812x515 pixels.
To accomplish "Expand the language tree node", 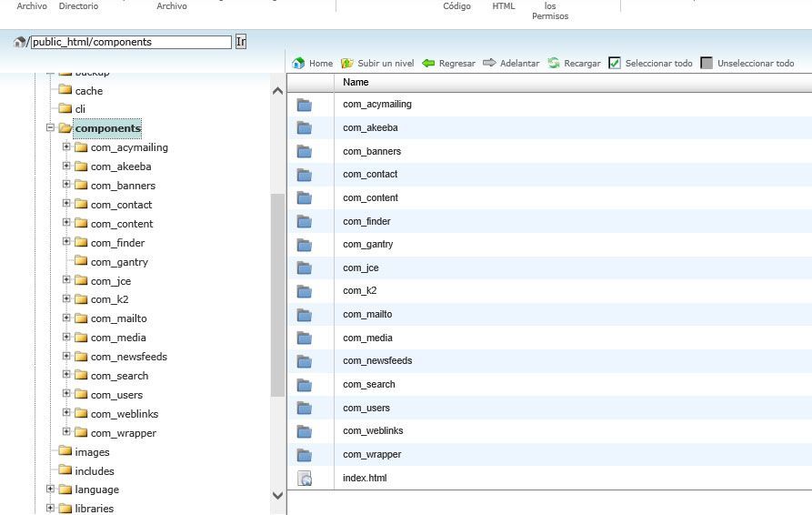I will (50, 489).
